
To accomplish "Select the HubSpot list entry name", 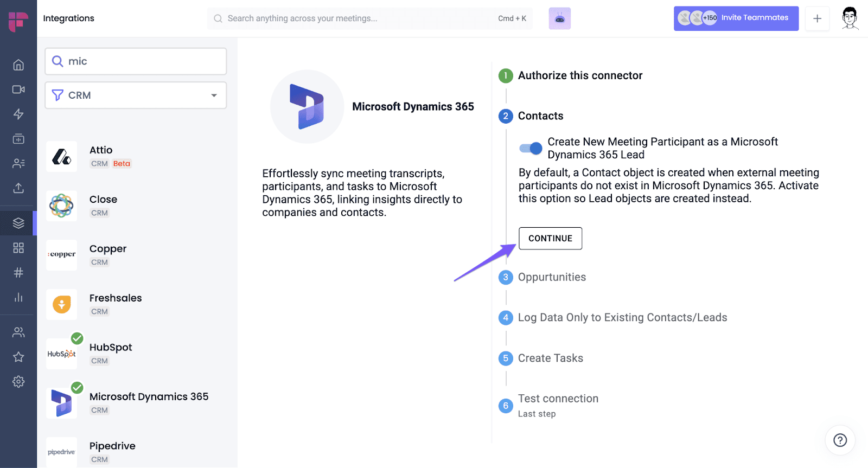I will pyautogui.click(x=111, y=348).
